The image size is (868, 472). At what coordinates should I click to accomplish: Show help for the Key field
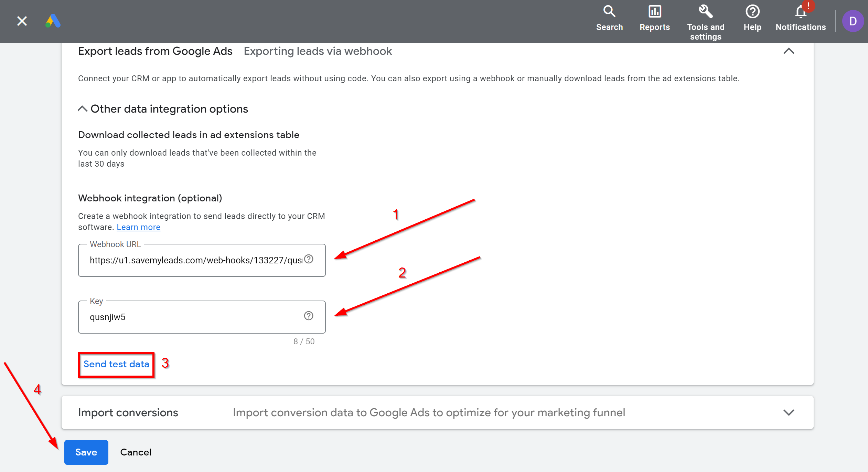point(309,316)
